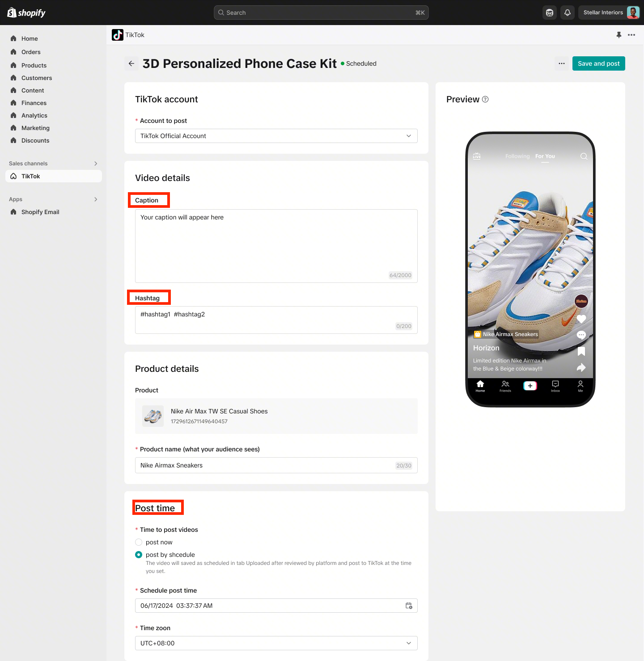Click the Save and post button
This screenshot has width=644, height=661.
click(599, 63)
